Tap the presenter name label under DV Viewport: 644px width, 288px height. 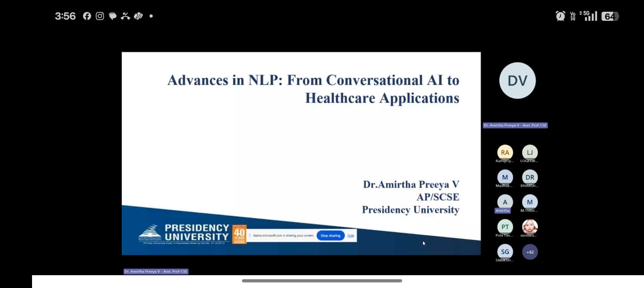515,125
